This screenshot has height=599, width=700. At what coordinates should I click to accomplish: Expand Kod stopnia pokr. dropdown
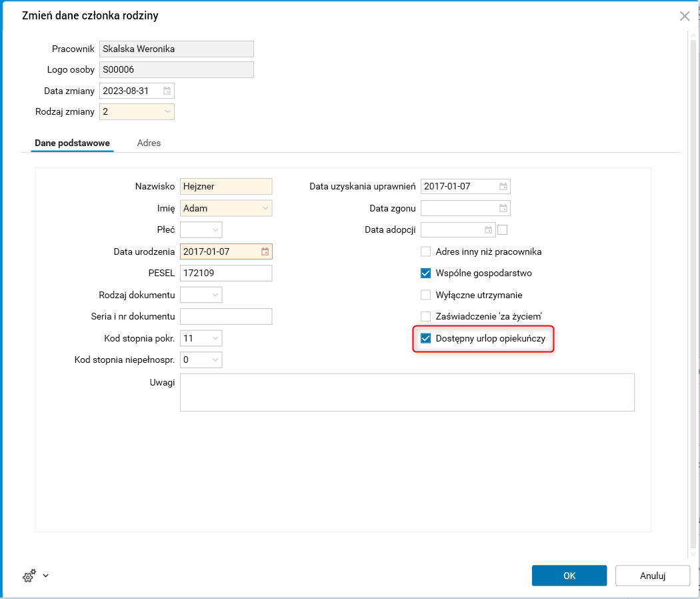(215, 339)
